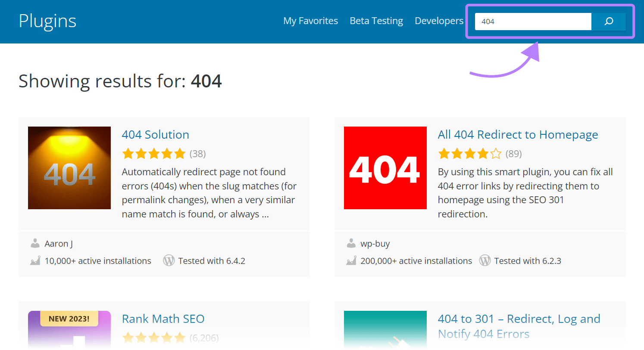Click the search field containing "404"

(x=533, y=21)
